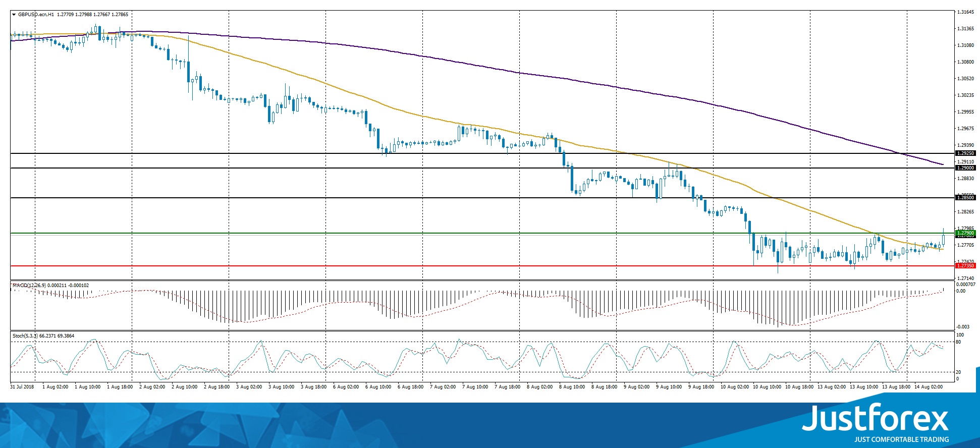980x448 pixels.
Task: Click the 1.28830 value on price axis
Action: [965, 179]
